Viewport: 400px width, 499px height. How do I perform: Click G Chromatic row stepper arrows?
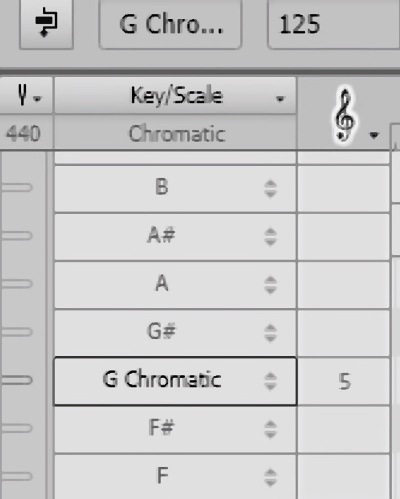[x=270, y=381]
